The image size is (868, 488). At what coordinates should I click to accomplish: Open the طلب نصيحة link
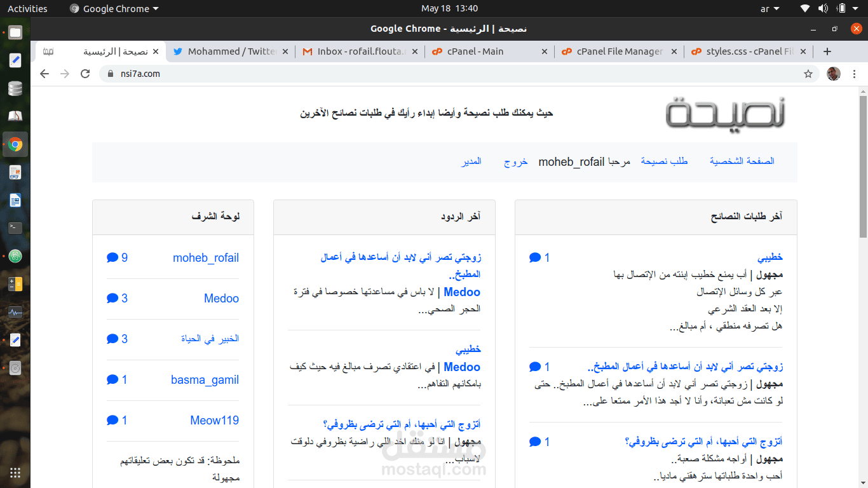tap(664, 161)
